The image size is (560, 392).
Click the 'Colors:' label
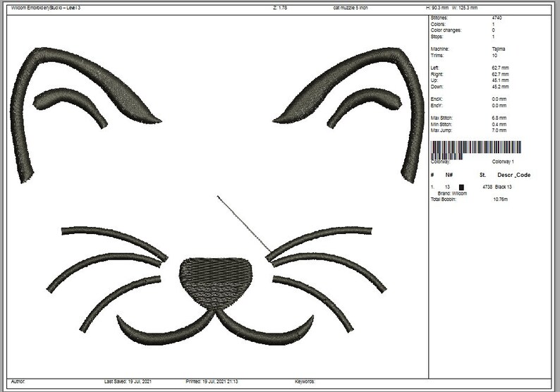click(438, 24)
